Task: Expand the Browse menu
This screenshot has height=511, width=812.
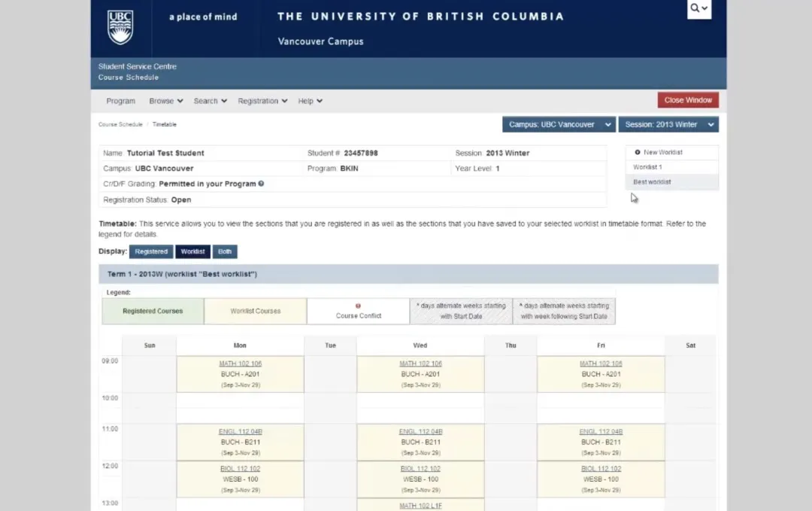Action: pyautogui.click(x=166, y=101)
